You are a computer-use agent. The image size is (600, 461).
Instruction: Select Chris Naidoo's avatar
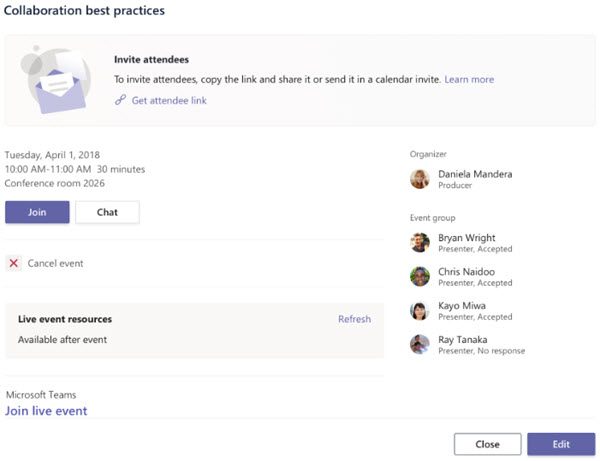pos(420,277)
